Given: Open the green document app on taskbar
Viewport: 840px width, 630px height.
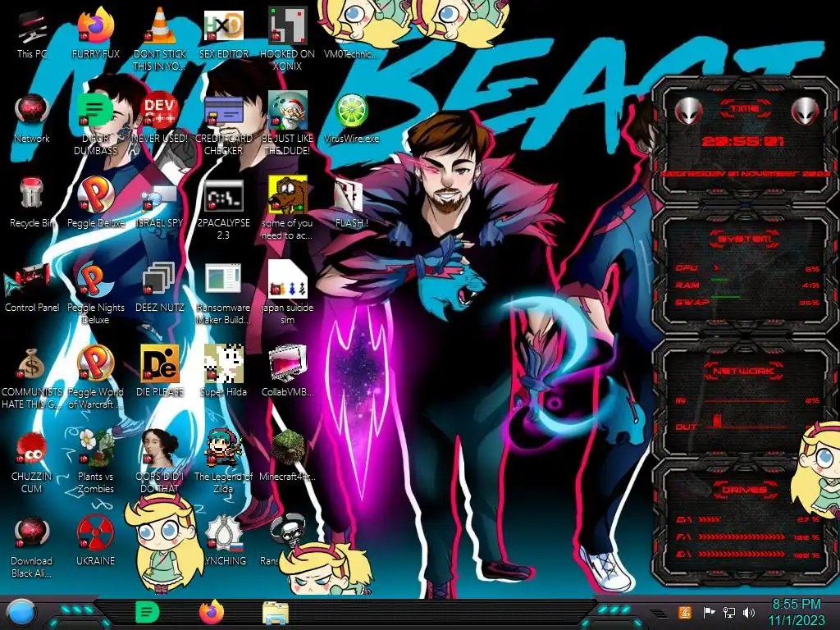Looking at the screenshot, I should (148, 612).
